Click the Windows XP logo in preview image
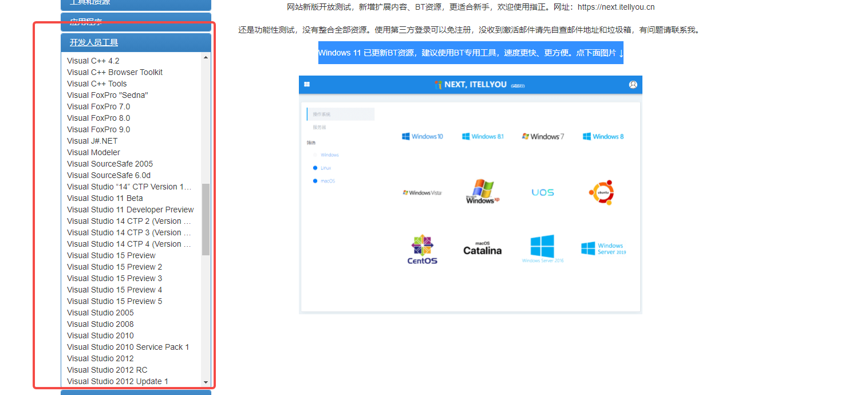This screenshot has width=868, height=395. [x=482, y=192]
